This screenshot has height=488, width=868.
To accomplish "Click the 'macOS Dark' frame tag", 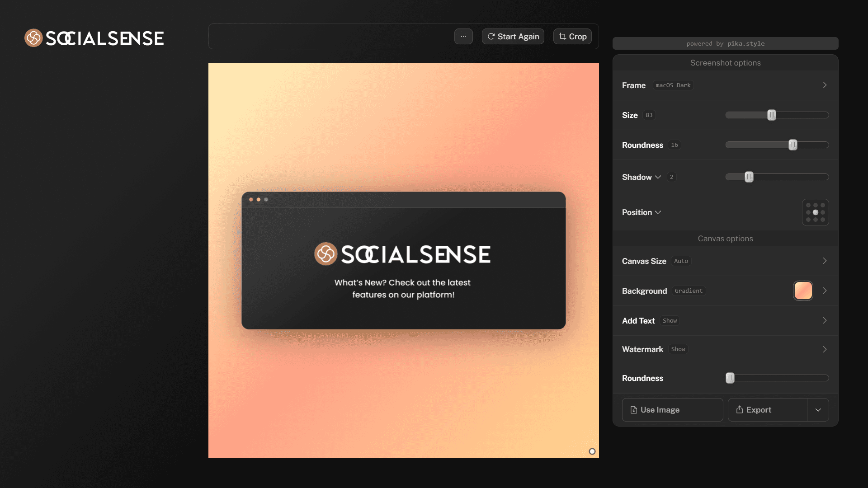I will point(673,85).
